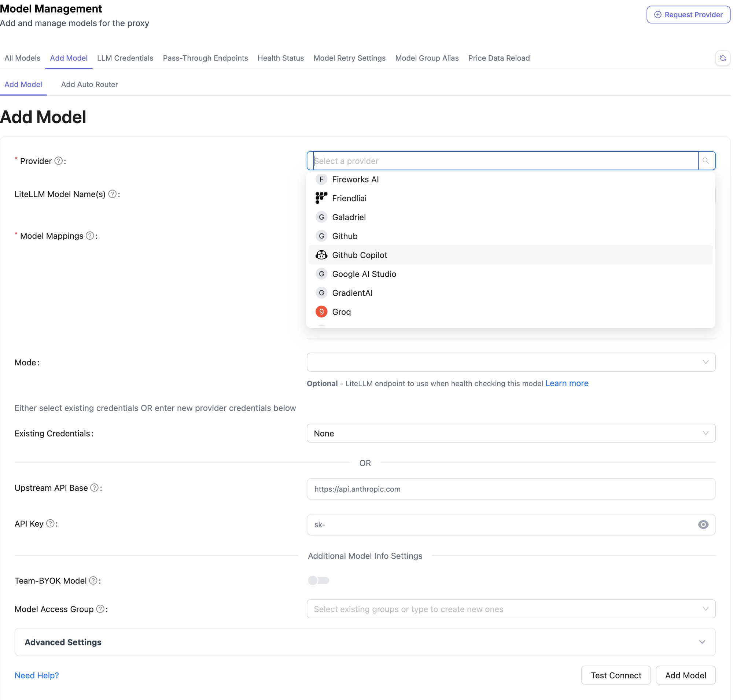Viewport: 733px width, 700px height.
Task: Click the Team-BYOK Model help icon
Action: coord(93,581)
